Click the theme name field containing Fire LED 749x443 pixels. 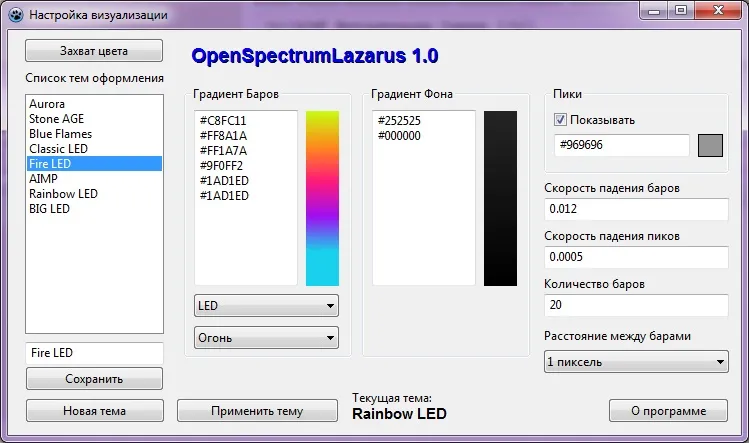point(94,353)
